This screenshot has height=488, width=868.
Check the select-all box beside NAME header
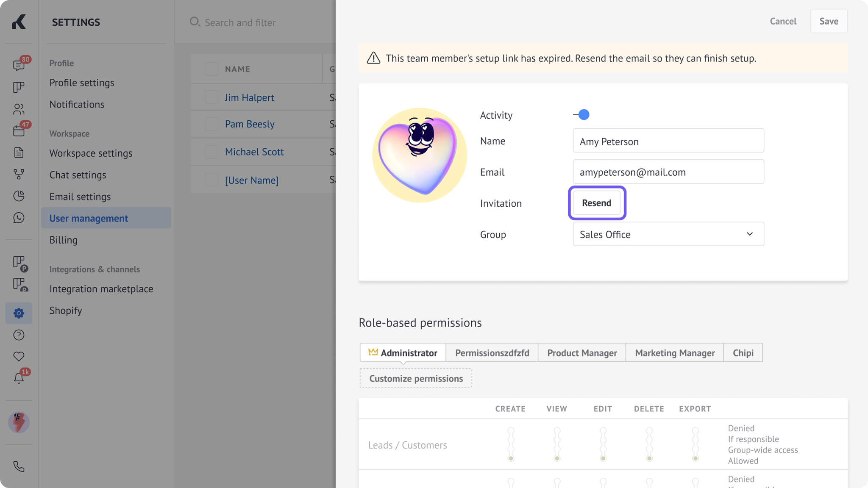211,69
